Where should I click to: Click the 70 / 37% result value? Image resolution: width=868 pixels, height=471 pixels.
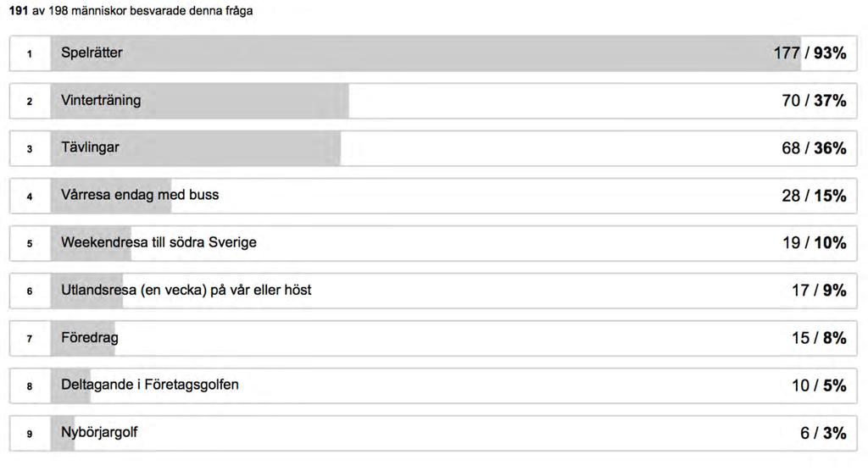[x=814, y=101]
